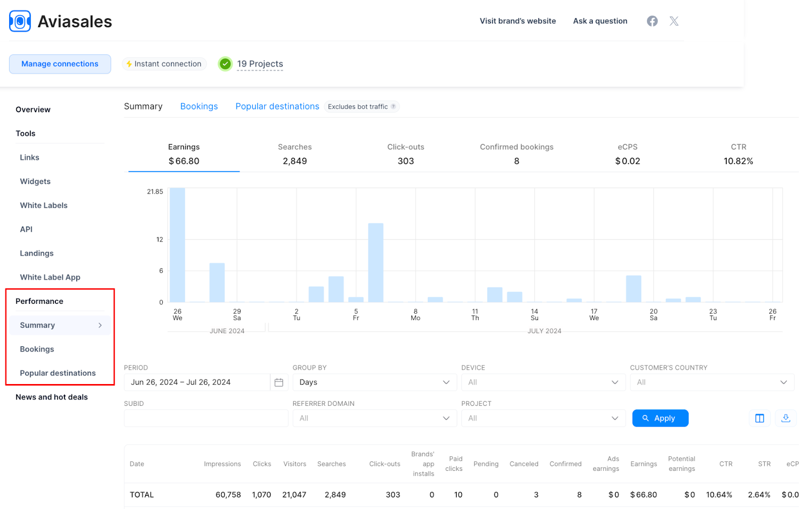Viewport: 812px width, 509px height.
Task: Show the eCPS metric chart
Action: [x=628, y=154]
